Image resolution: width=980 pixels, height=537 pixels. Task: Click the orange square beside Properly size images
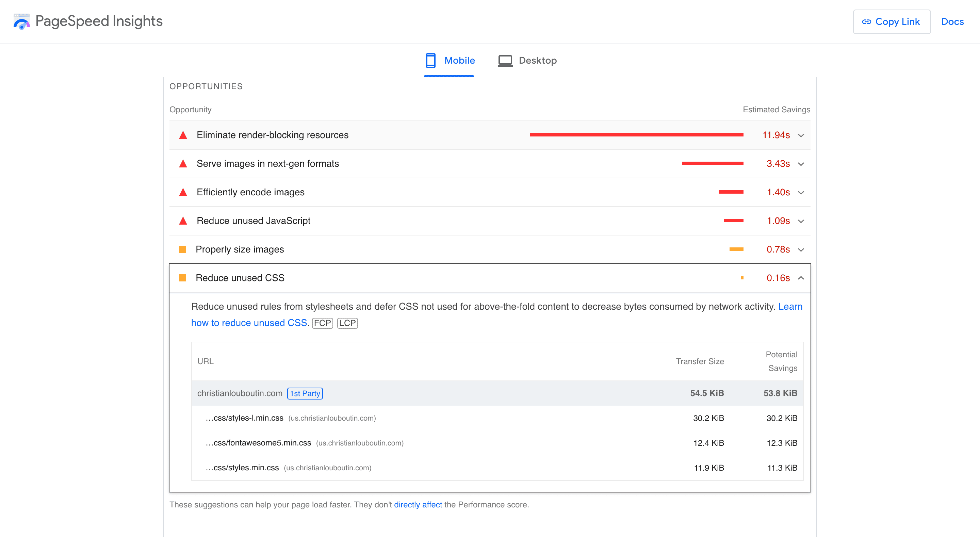(183, 249)
